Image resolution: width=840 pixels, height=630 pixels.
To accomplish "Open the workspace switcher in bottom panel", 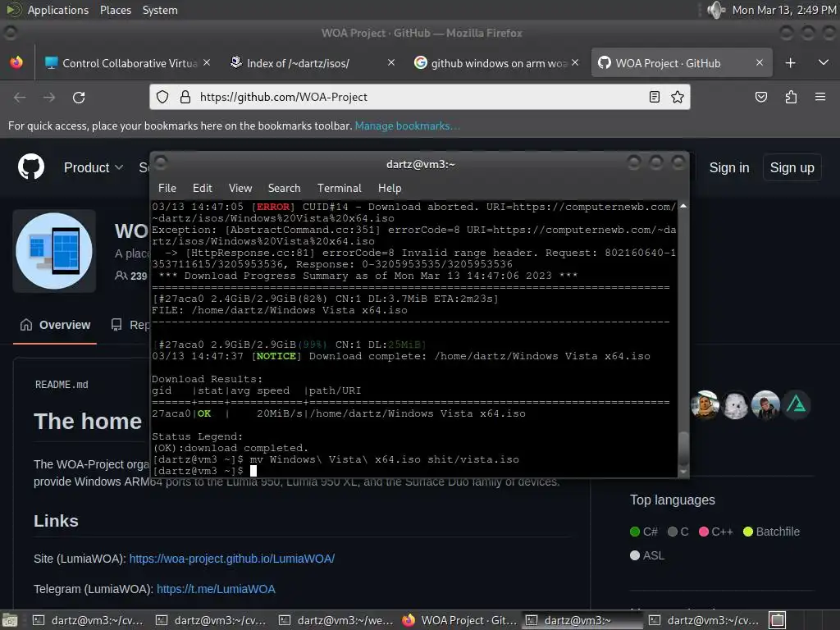I will 778,620.
